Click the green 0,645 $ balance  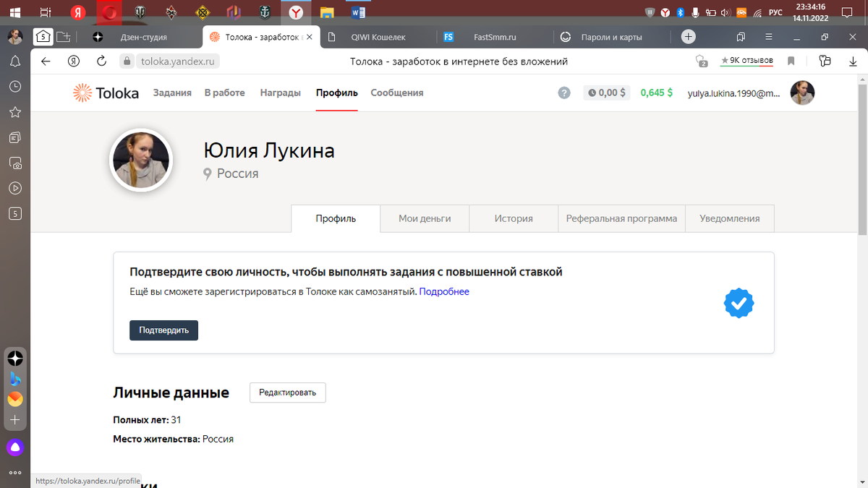click(x=657, y=93)
